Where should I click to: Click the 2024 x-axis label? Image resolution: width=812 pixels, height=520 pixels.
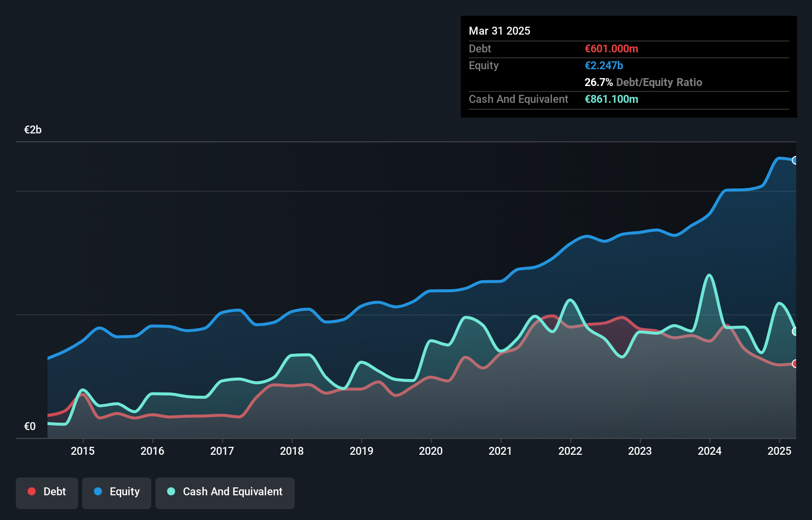tap(710, 451)
